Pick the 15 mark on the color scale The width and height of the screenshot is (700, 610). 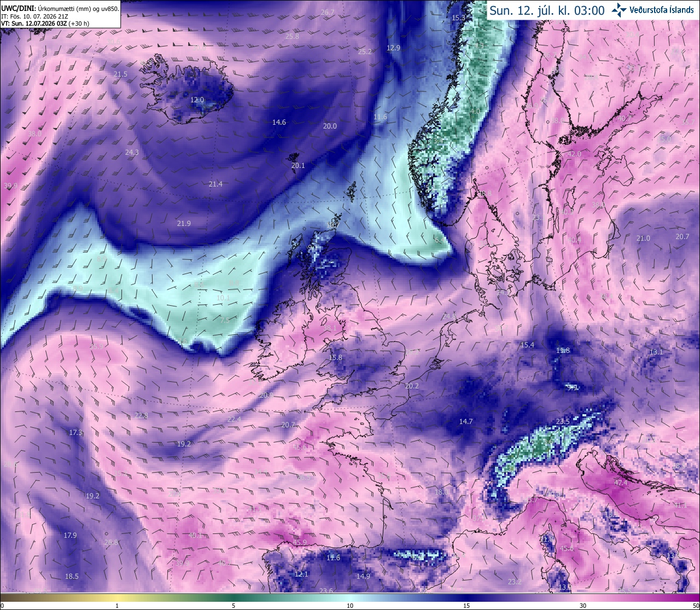tap(466, 606)
